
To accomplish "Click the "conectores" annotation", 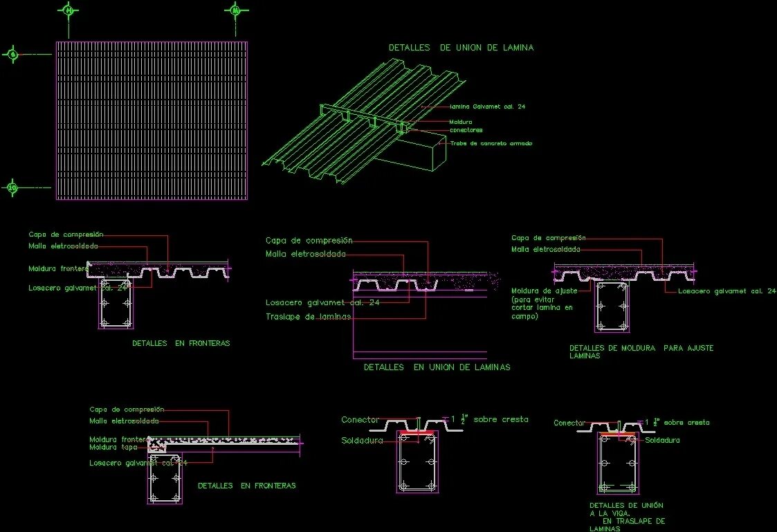I will pos(466,130).
